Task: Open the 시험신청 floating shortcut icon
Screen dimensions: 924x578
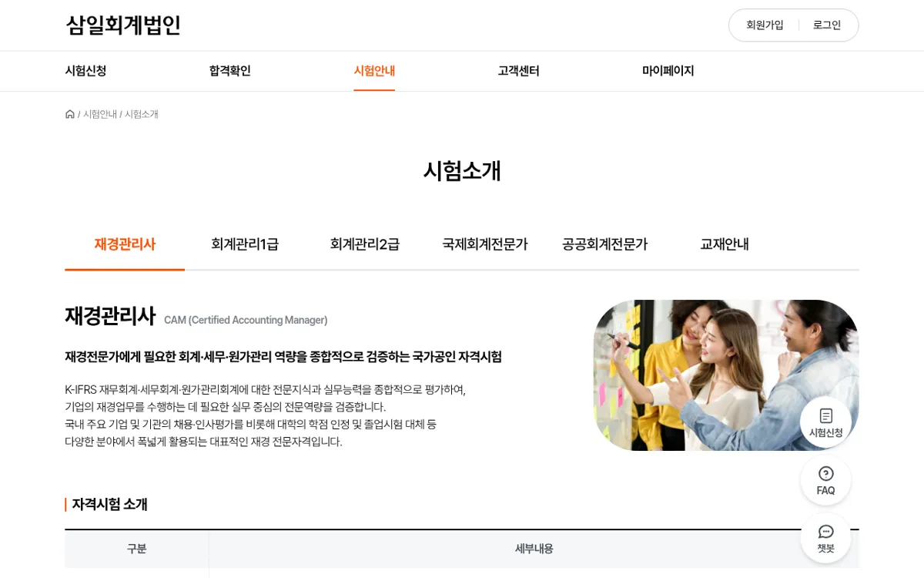Action: click(825, 422)
